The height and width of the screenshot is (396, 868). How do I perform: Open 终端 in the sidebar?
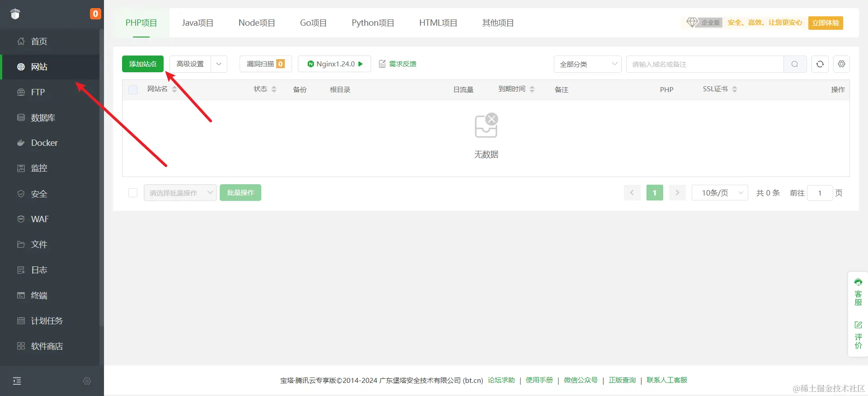click(x=50, y=295)
